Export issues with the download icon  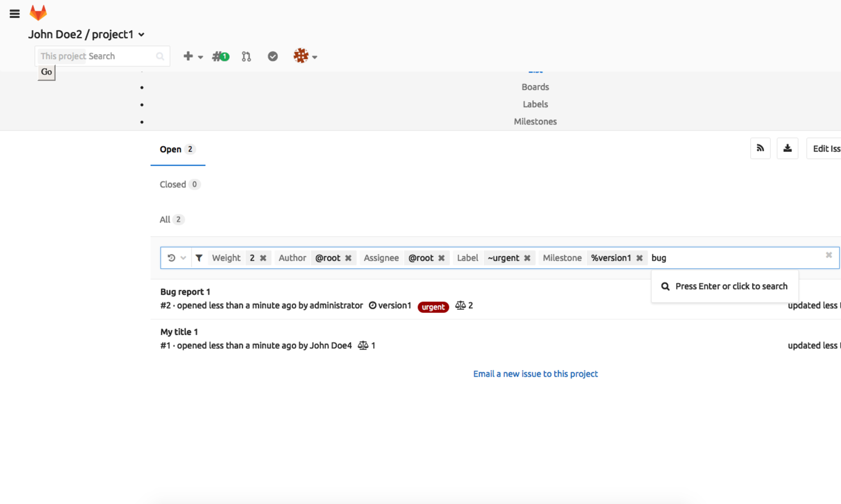[787, 148]
